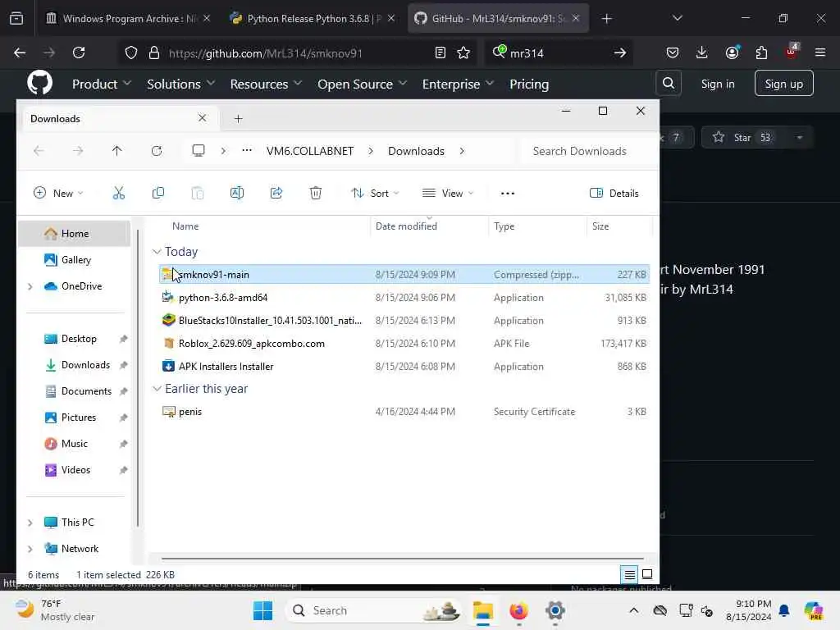Open Videos quick access folder
Image resolution: width=840 pixels, height=630 pixels.
[x=75, y=470]
